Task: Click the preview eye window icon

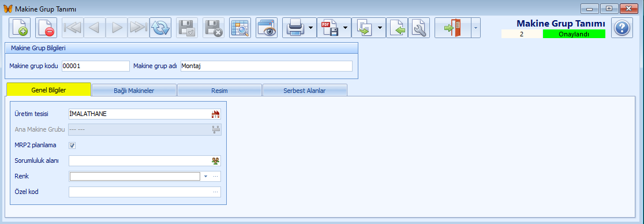Action: tap(267, 28)
